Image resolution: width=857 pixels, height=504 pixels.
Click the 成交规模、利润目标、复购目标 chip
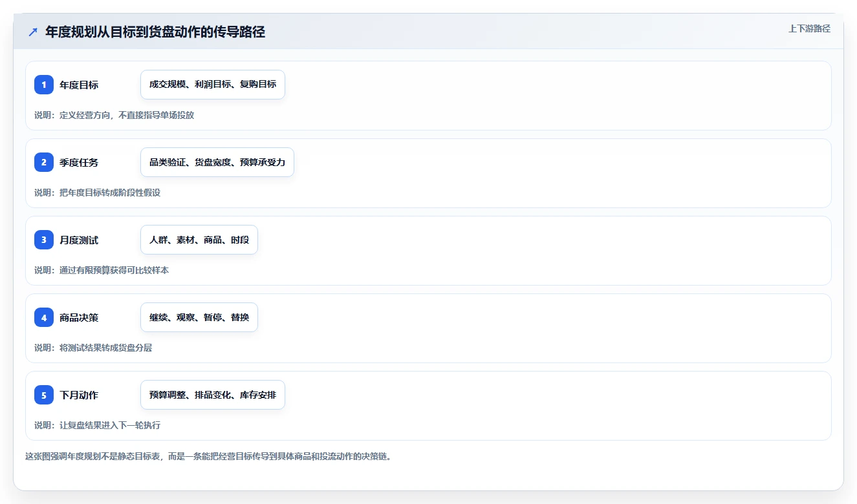point(213,85)
